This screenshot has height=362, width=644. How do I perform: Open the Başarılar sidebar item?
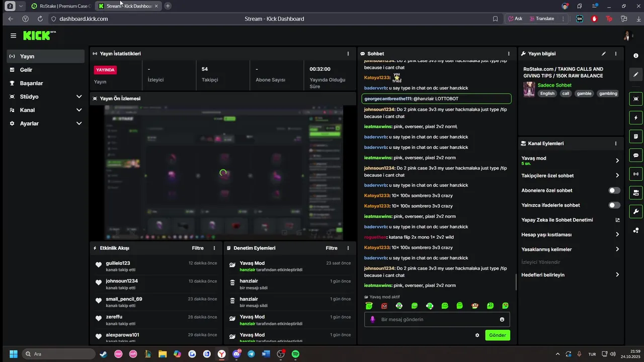[x=46, y=83]
